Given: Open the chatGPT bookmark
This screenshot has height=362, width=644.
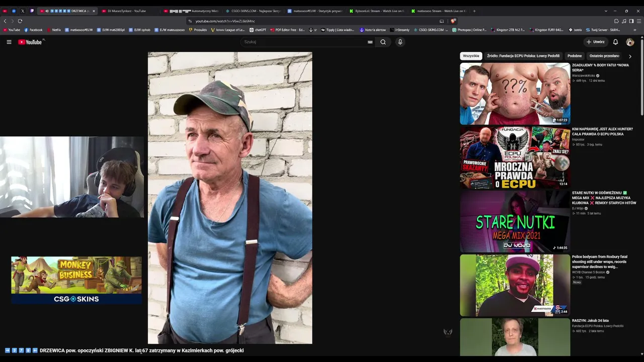Looking at the screenshot, I should pos(258,30).
